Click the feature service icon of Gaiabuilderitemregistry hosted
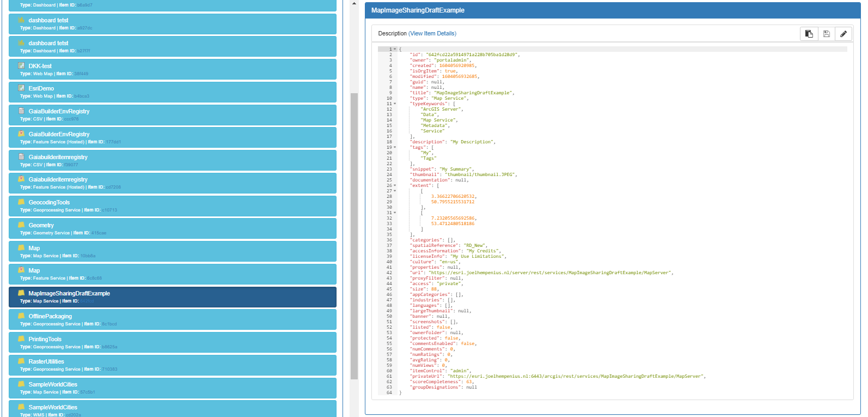The image size is (868, 417). coord(21,179)
